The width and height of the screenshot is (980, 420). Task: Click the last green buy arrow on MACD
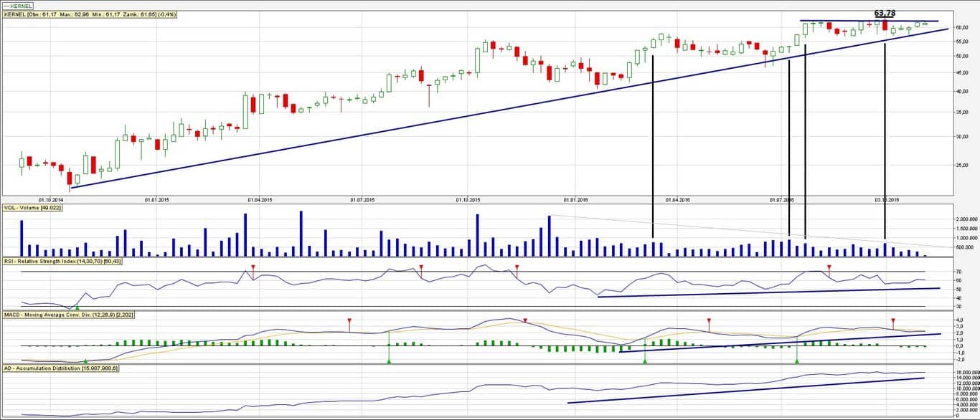pyautogui.click(x=797, y=361)
